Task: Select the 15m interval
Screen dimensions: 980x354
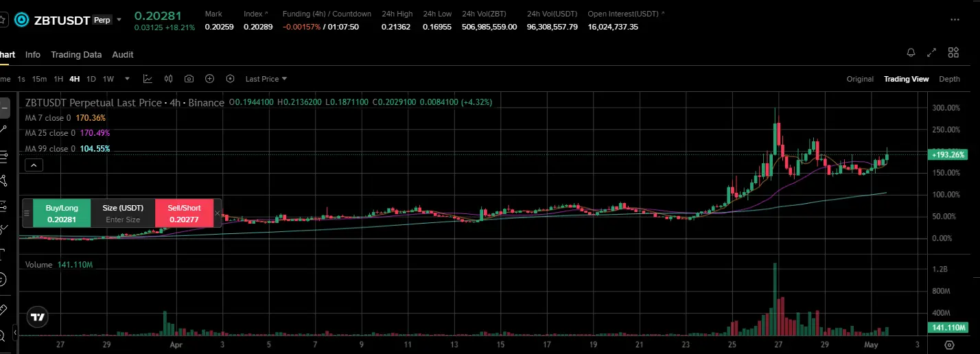Action: click(x=40, y=79)
